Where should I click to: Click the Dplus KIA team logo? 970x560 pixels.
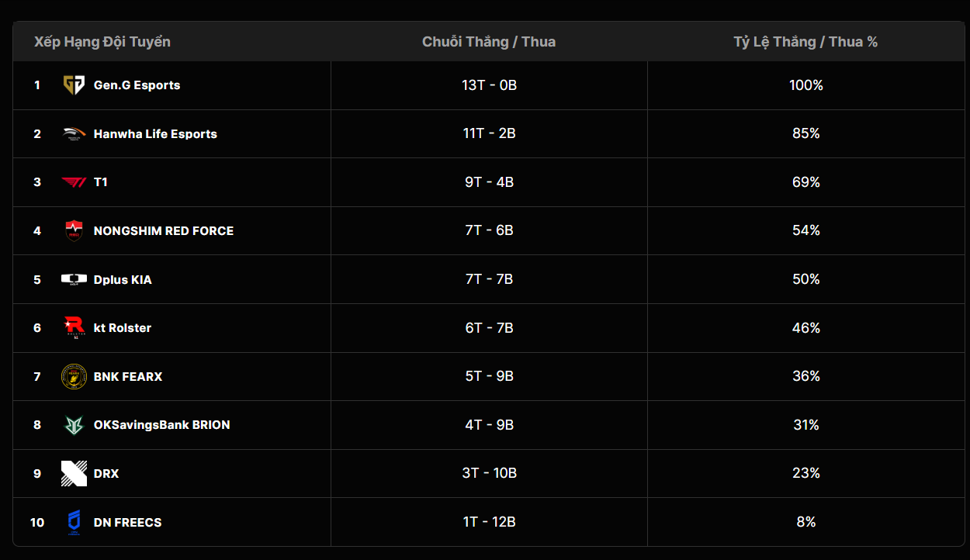74,279
